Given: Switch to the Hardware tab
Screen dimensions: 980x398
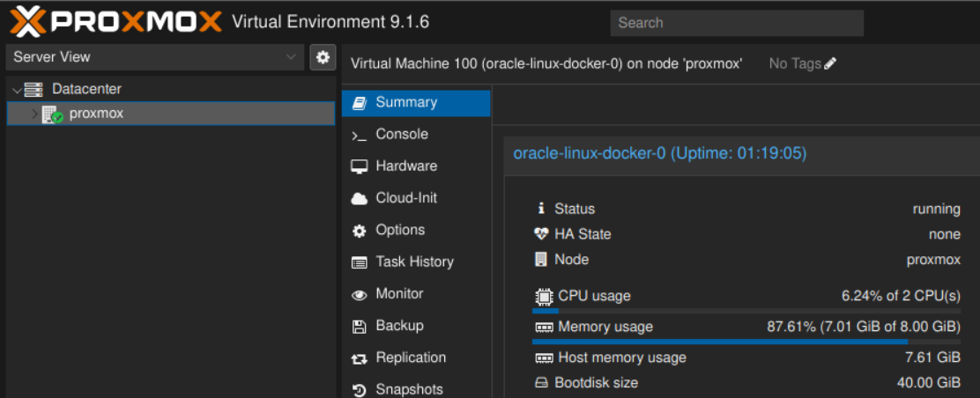Looking at the screenshot, I should [405, 166].
